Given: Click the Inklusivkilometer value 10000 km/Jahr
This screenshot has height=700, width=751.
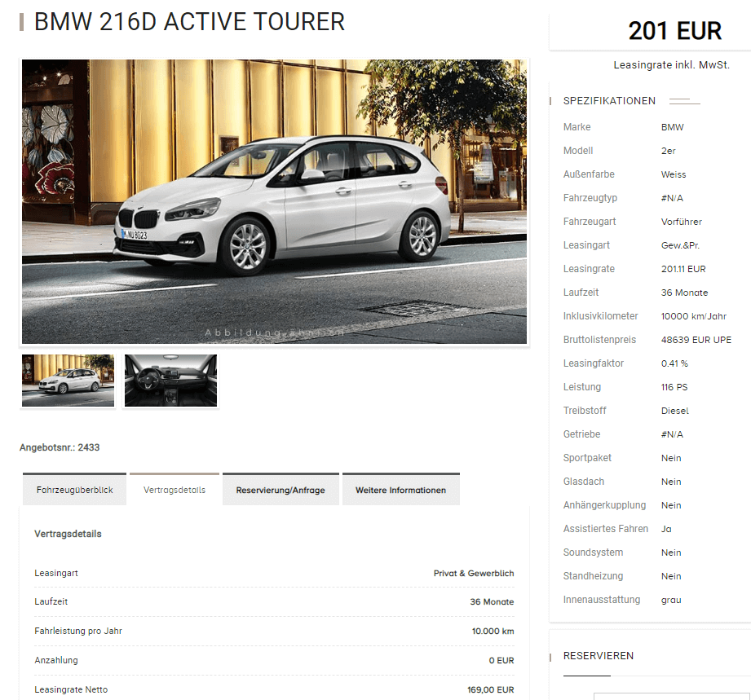Looking at the screenshot, I should 694,316.
